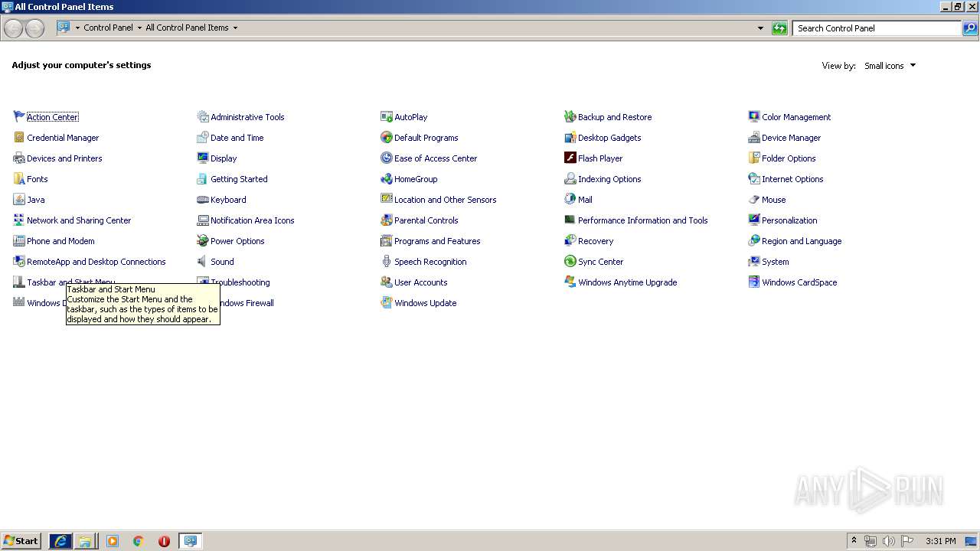Click the Control Panel breadcrumb

tap(108, 28)
